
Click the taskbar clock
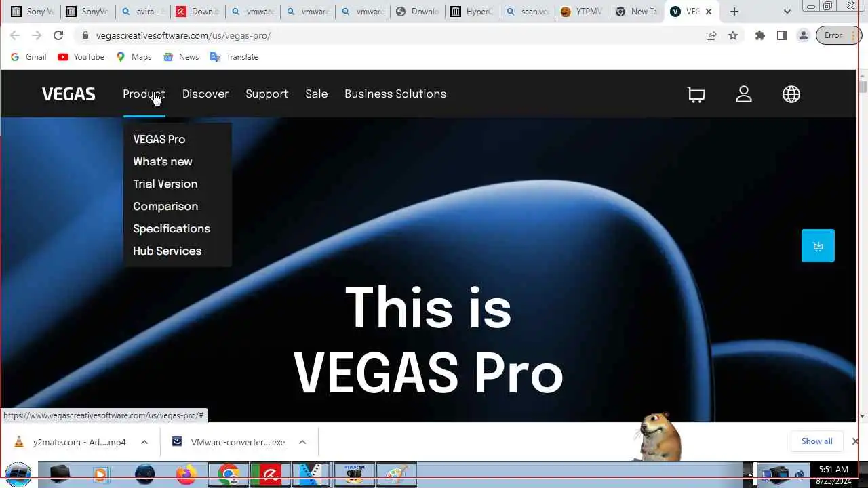(x=833, y=474)
